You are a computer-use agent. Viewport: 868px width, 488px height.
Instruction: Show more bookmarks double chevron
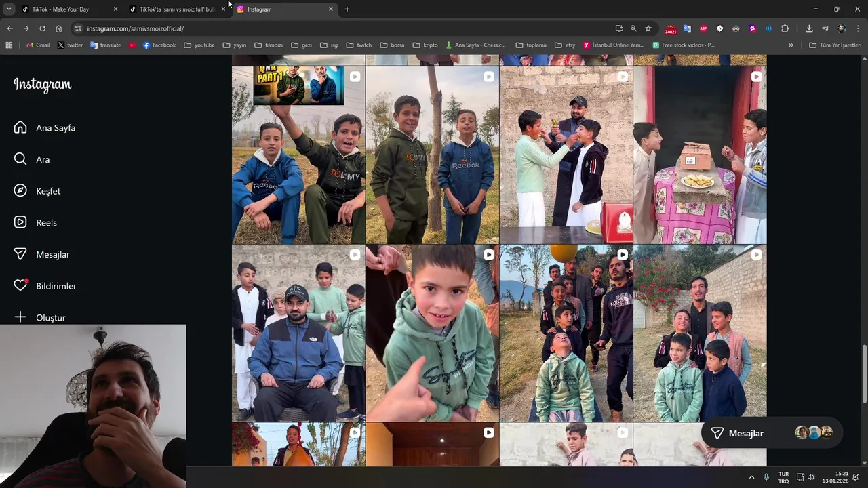click(791, 45)
